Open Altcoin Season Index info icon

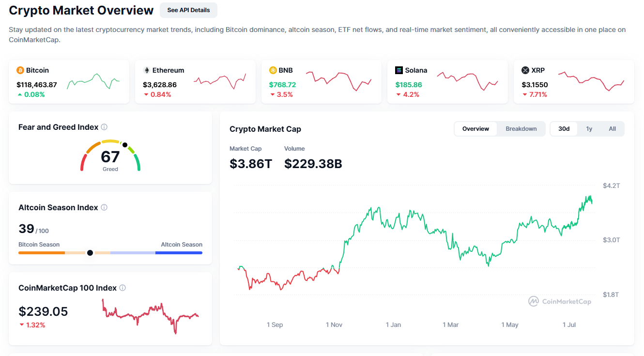pyautogui.click(x=104, y=207)
